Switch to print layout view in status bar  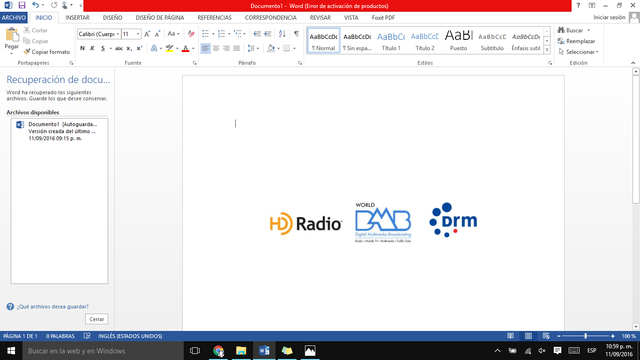pos(528,336)
